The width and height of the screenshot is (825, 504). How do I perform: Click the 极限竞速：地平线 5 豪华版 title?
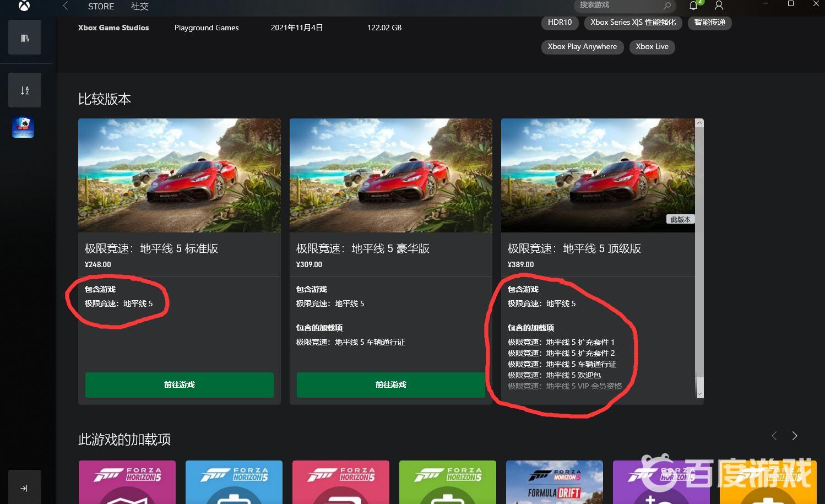(x=363, y=249)
